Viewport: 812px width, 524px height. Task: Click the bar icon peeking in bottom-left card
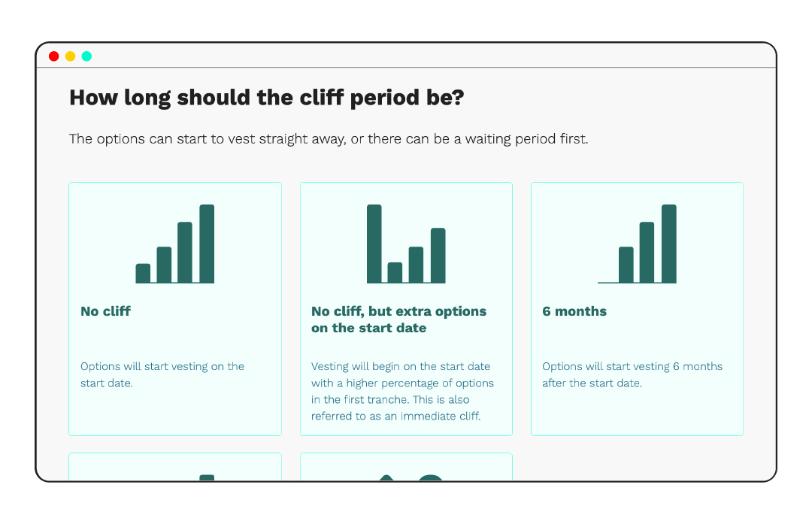pos(208,477)
